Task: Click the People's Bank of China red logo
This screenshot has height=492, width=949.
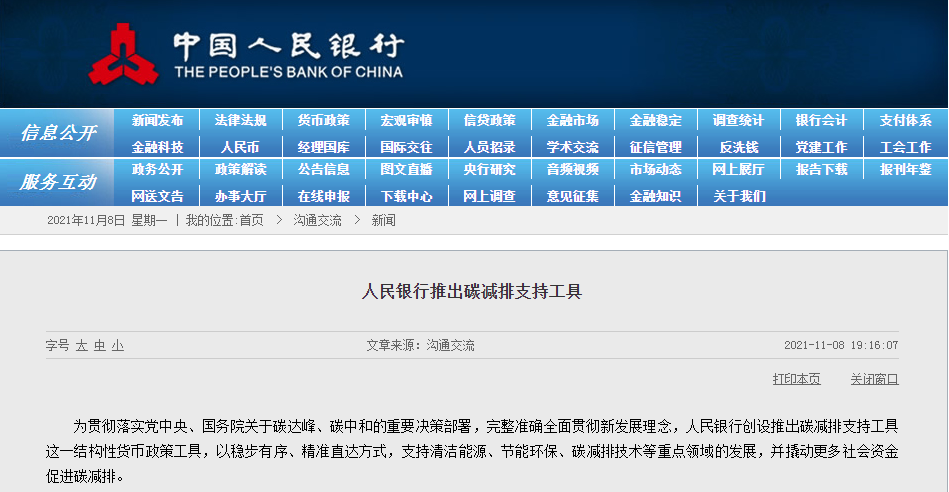Action: [x=123, y=54]
